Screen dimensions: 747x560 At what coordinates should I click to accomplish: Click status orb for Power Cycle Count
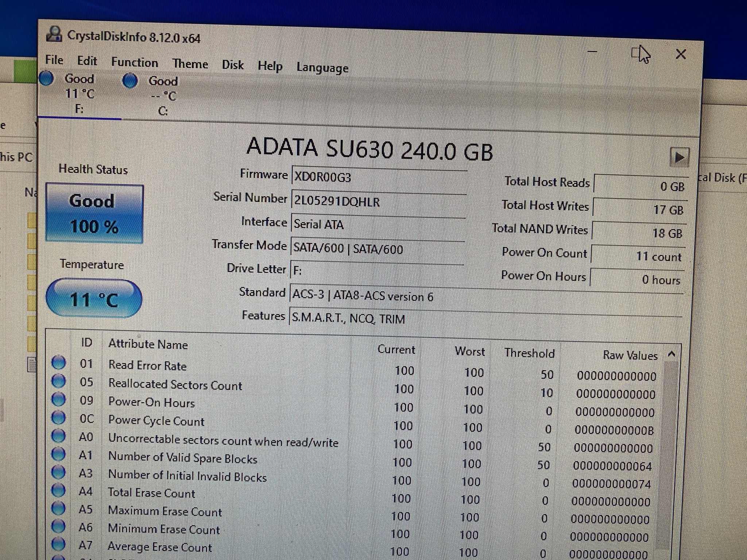[x=58, y=417]
